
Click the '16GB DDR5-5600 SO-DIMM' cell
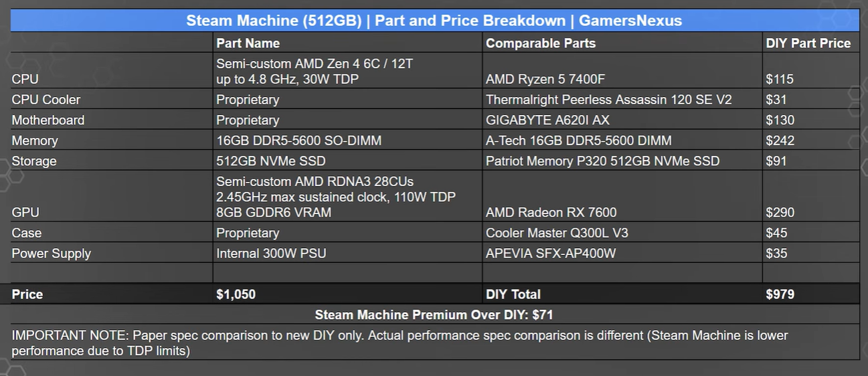(x=298, y=140)
